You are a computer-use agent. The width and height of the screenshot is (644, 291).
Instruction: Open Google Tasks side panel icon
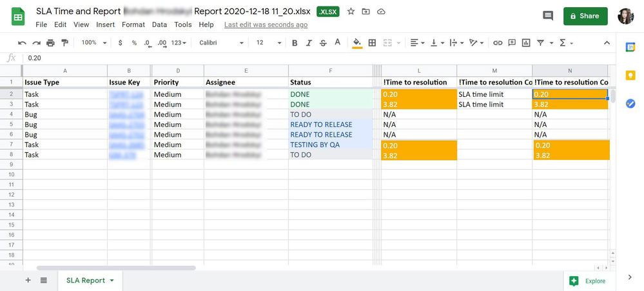630,104
